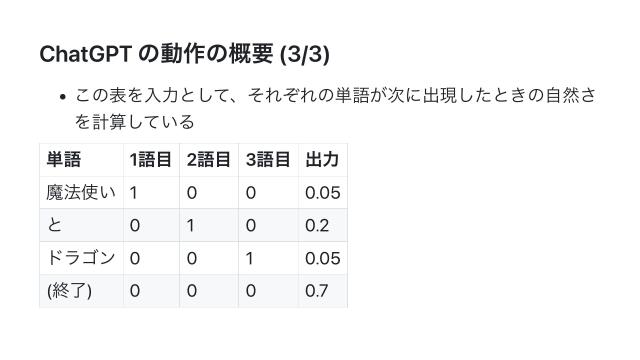
Task: Click the 0.05 output in ドラゴン row
Action: tap(323, 258)
